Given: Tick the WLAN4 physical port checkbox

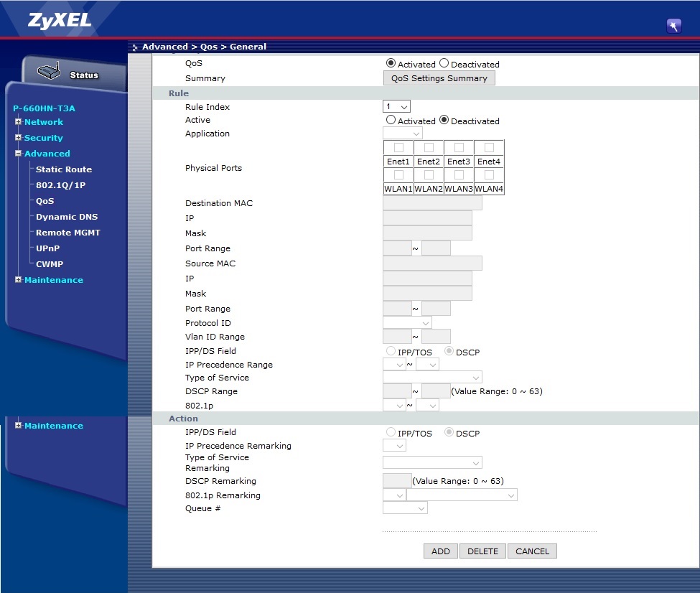Looking at the screenshot, I should [x=489, y=174].
